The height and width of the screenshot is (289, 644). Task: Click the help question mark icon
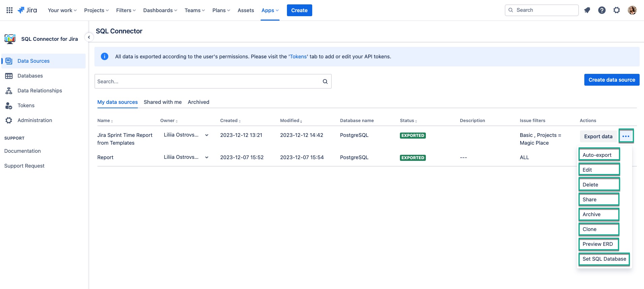tap(602, 10)
